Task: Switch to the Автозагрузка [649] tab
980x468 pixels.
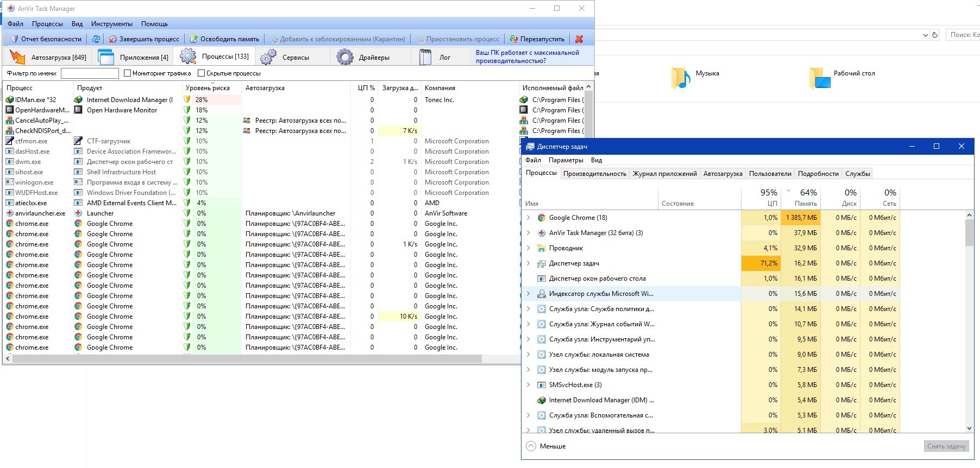Action: pos(47,57)
